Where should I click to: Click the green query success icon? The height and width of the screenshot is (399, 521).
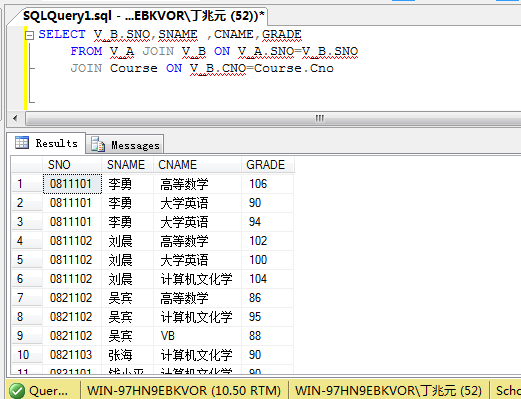[x=17, y=391]
